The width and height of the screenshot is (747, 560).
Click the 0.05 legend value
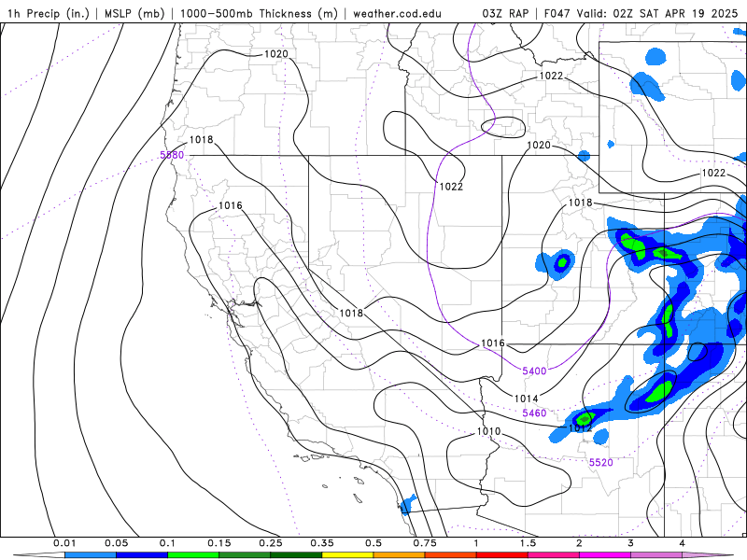(x=116, y=543)
